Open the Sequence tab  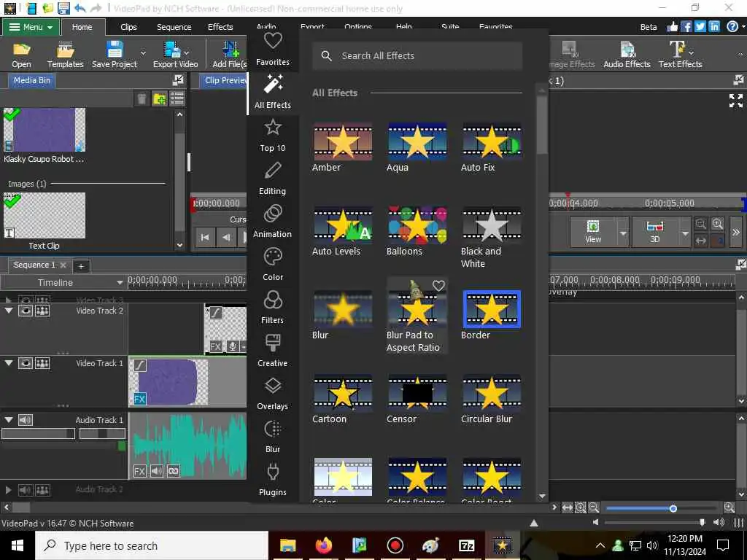pyautogui.click(x=174, y=27)
